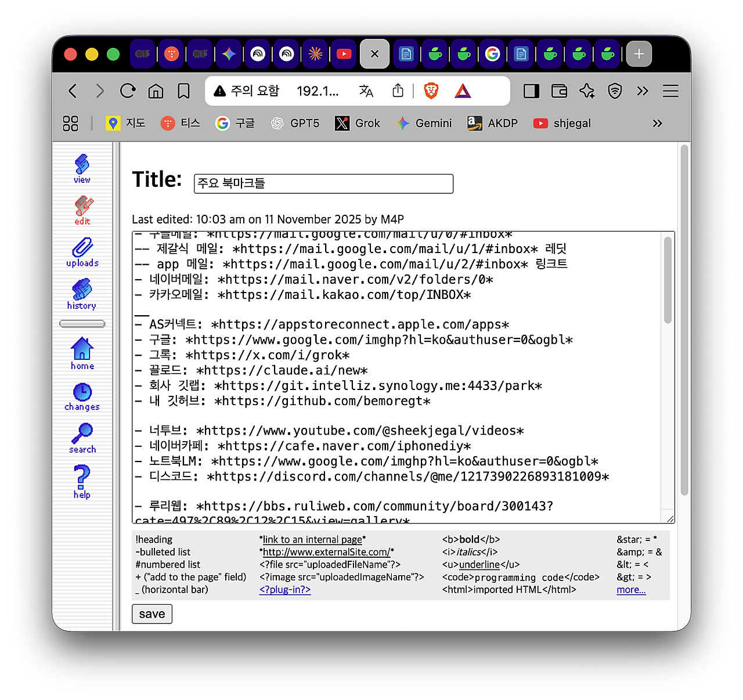
Task: Open the Brave Rewards triangle icon
Action: 463,91
